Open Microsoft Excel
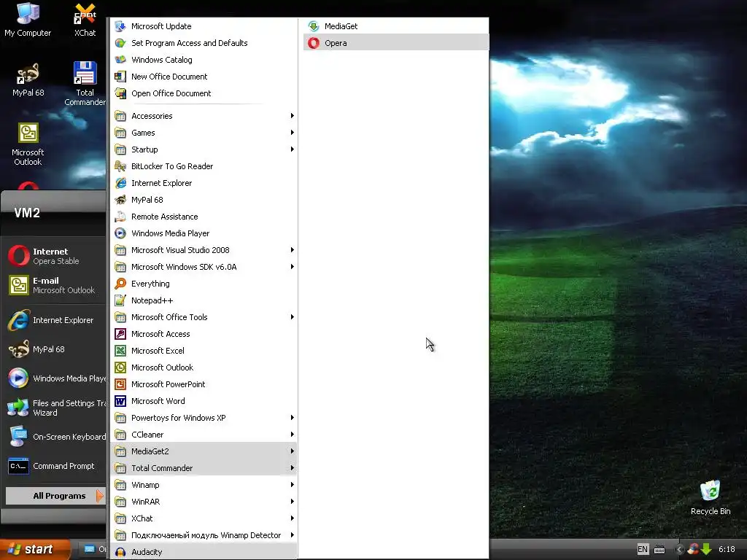The width and height of the screenshot is (747, 560). pyautogui.click(x=204, y=351)
